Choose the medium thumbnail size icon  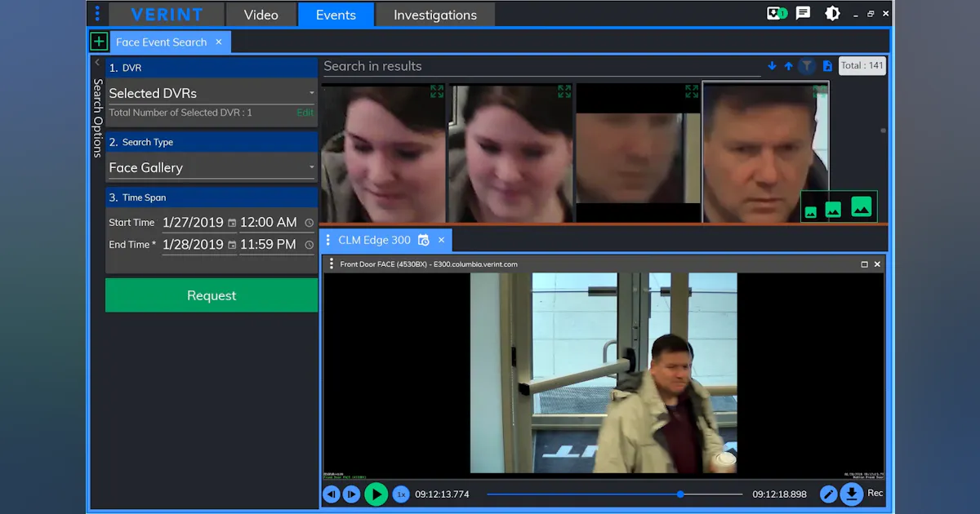[833, 210]
